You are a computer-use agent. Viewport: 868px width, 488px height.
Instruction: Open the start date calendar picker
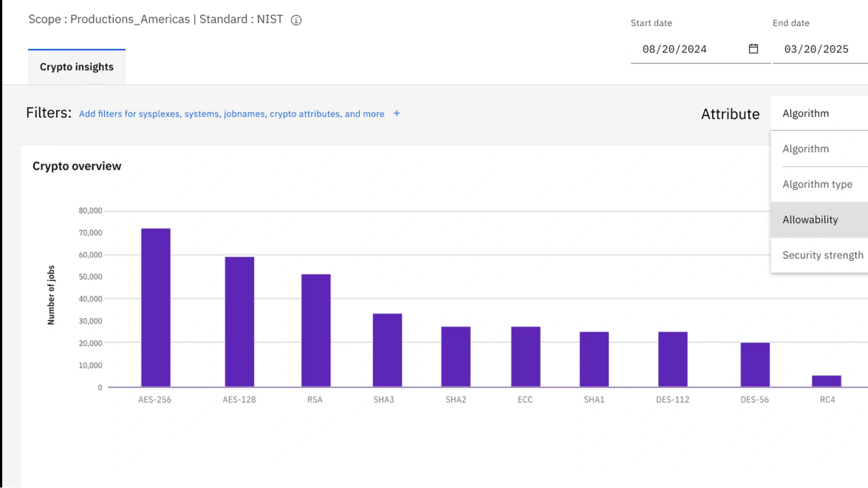pyautogui.click(x=753, y=49)
